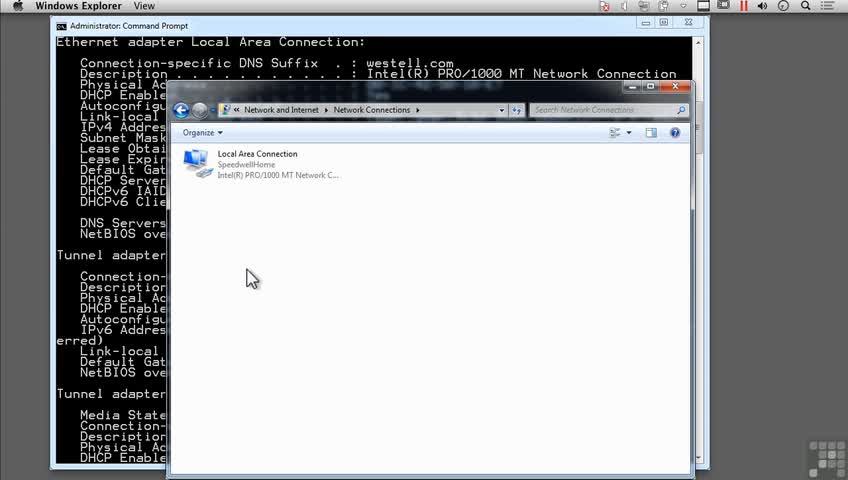Click westell.com in the Command Prompt output

(x=410, y=63)
